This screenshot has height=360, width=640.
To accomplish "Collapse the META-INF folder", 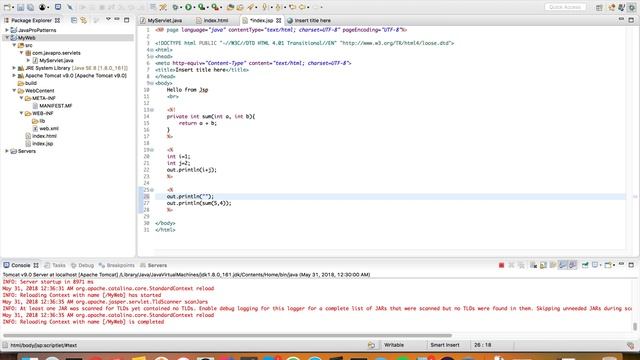I will coord(21,98).
